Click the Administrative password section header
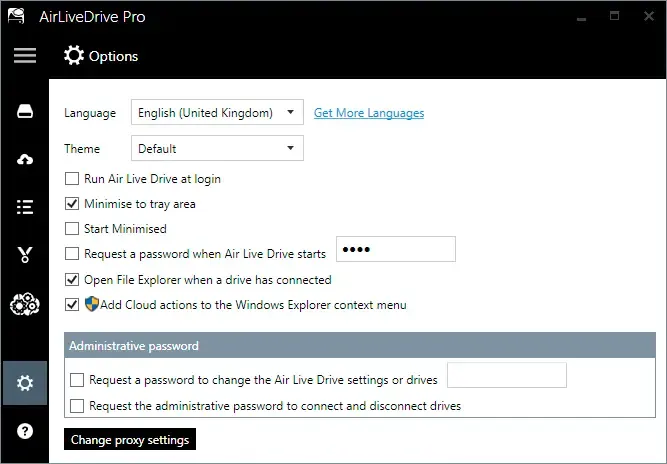Screen dimensions: 667x464 pyautogui.click(x=360, y=345)
